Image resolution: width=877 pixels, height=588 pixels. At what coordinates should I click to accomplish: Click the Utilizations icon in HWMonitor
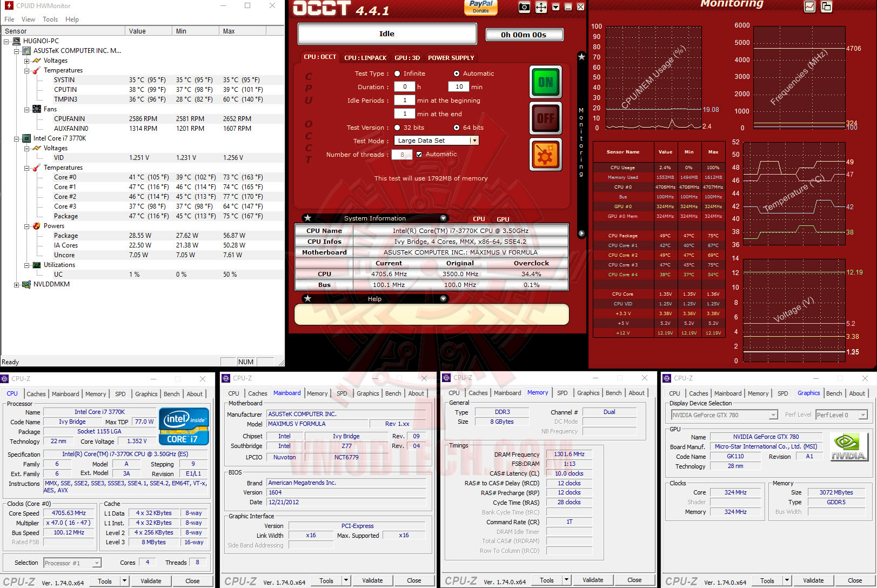click(x=37, y=265)
